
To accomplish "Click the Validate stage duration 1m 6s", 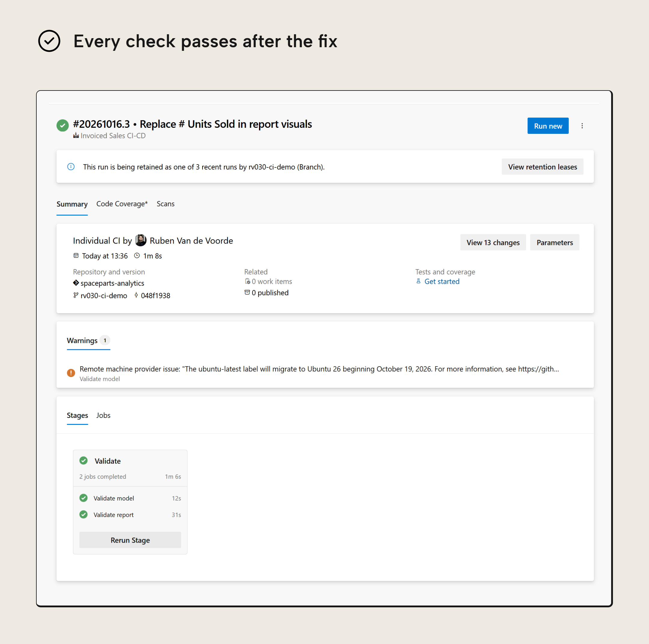I will [173, 477].
